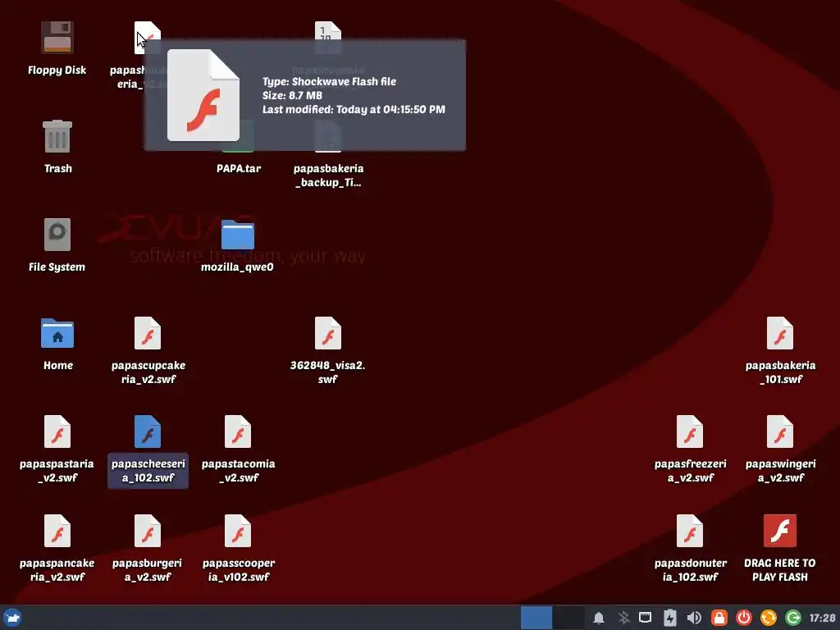The height and width of the screenshot is (630, 840).
Task: Click the orange refresh arrows icon
Action: tap(768, 618)
